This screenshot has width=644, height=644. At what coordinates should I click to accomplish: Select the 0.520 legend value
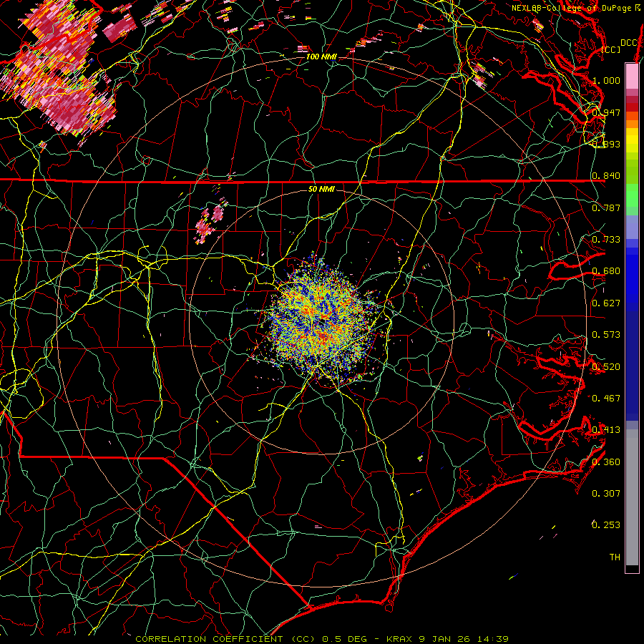[x=606, y=366]
